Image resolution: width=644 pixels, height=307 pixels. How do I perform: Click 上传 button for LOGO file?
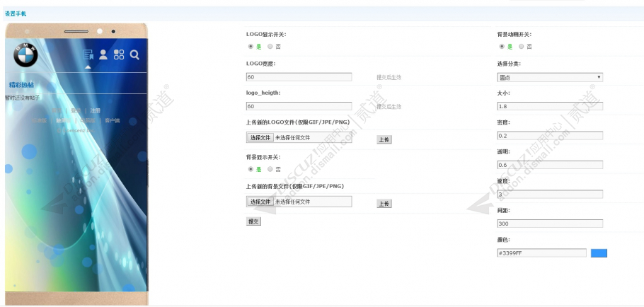point(384,139)
